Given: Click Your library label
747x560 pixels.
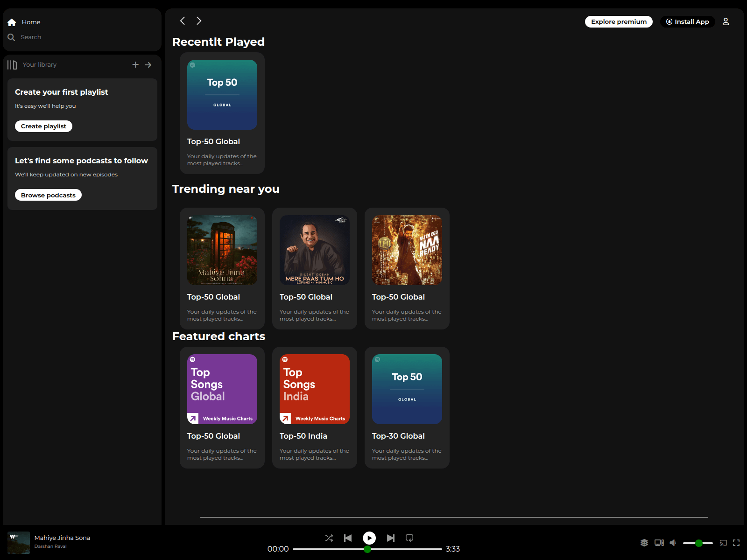Looking at the screenshot, I should pos(40,65).
